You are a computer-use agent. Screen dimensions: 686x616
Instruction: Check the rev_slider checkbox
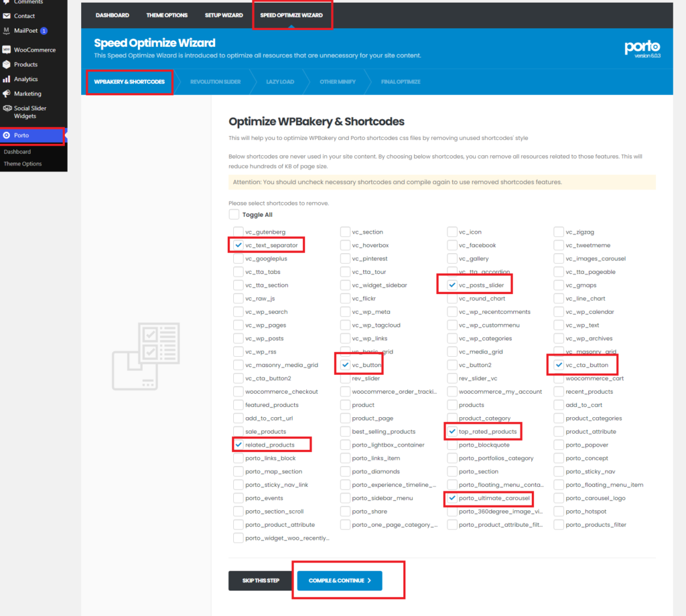click(345, 378)
